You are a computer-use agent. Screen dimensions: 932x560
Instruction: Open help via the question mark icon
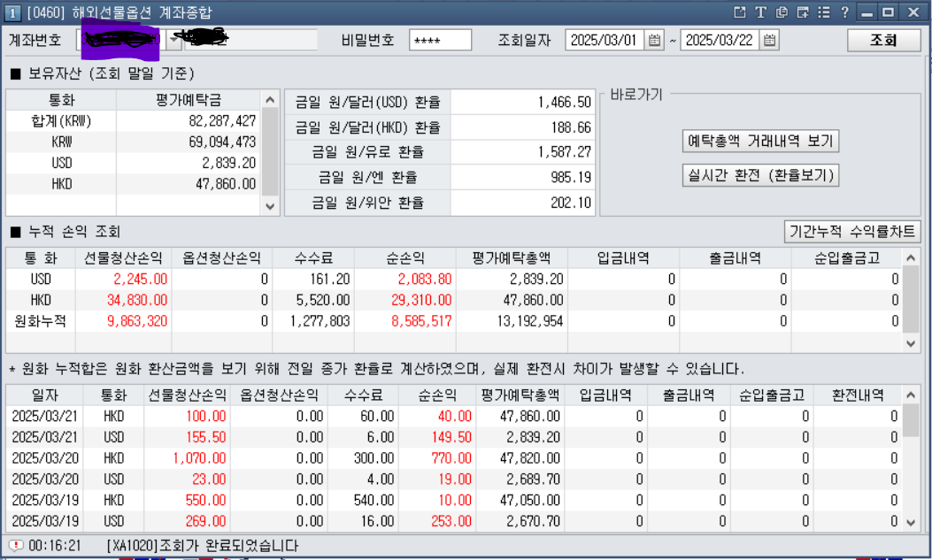[844, 12]
